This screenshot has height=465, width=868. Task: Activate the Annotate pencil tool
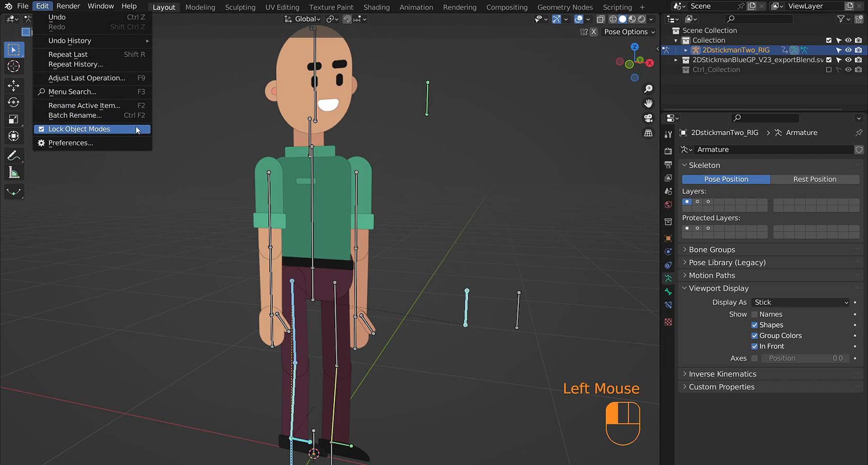pos(14,156)
